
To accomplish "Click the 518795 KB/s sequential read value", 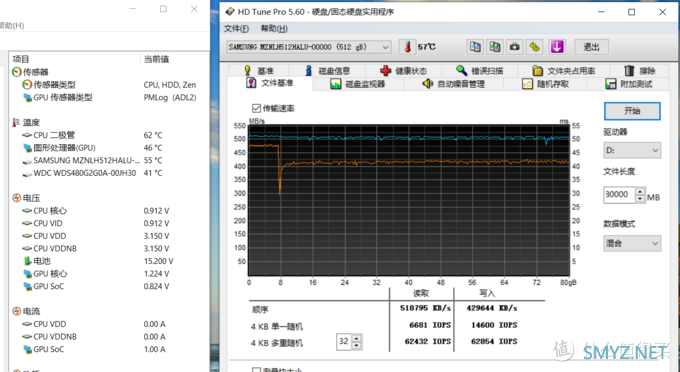I will tap(425, 308).
